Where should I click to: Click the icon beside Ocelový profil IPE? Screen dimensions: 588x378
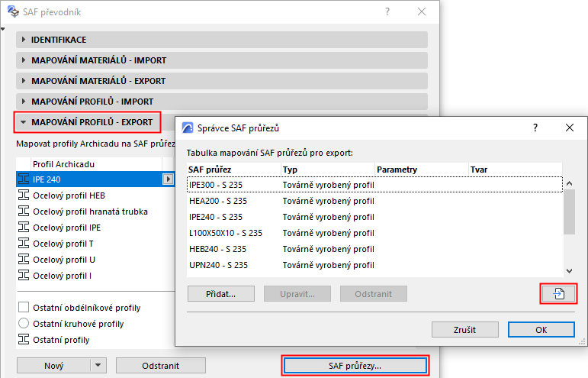(x=24, y=227)
